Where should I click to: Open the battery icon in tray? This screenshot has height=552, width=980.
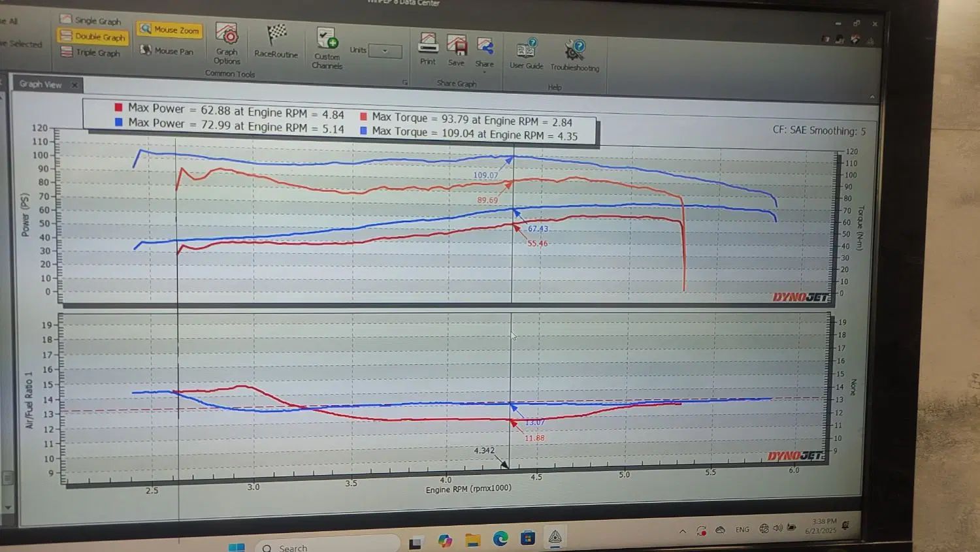[791, 527]
